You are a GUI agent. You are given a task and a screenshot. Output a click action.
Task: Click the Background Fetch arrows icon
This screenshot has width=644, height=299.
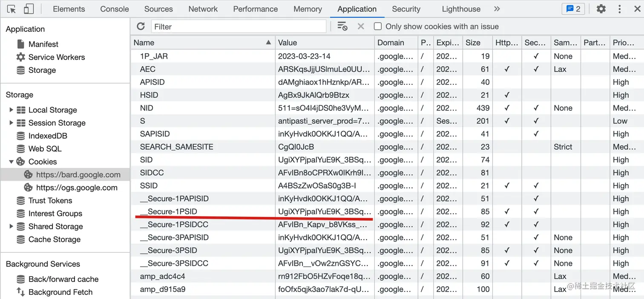[20, 292]
